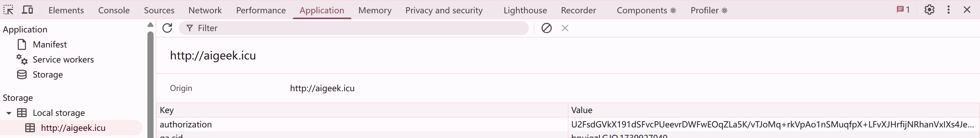Viewport: 980px width, 138px height.
Task: Select Manifest in the Application sidebar
Action: click(x=49, y=45)
